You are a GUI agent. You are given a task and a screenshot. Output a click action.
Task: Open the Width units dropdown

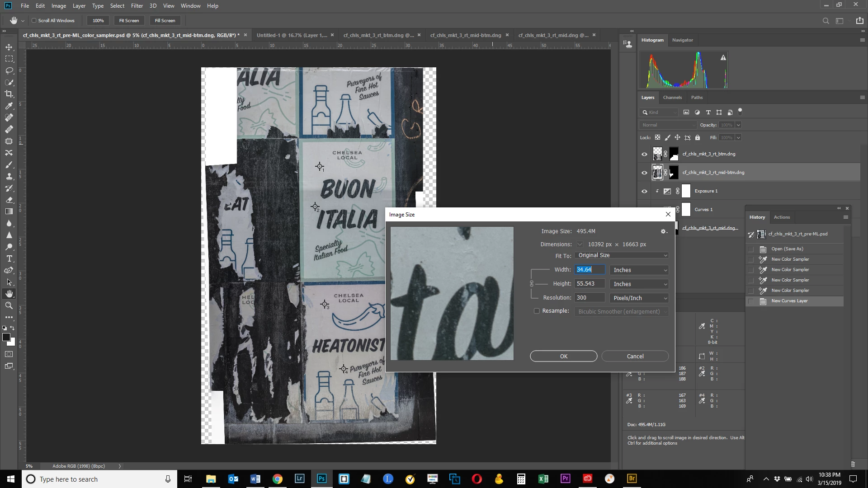(639, 270)
